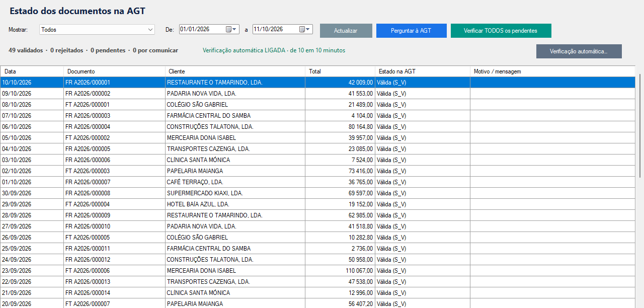This screenshot has height=308, width=644.
Task: Click Verificar TODOS os pendentes button
Action: pos(501,31)
